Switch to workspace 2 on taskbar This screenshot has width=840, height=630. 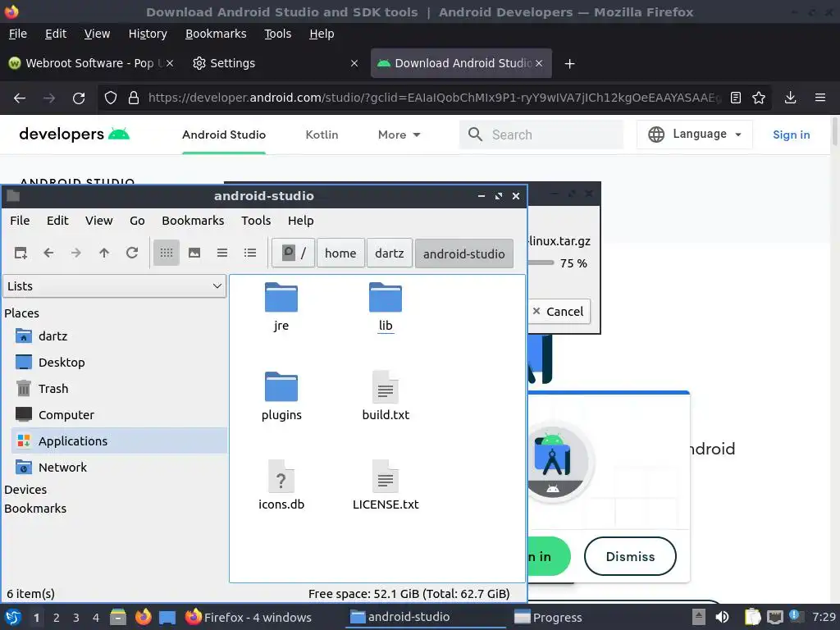[x=57, y=618]
